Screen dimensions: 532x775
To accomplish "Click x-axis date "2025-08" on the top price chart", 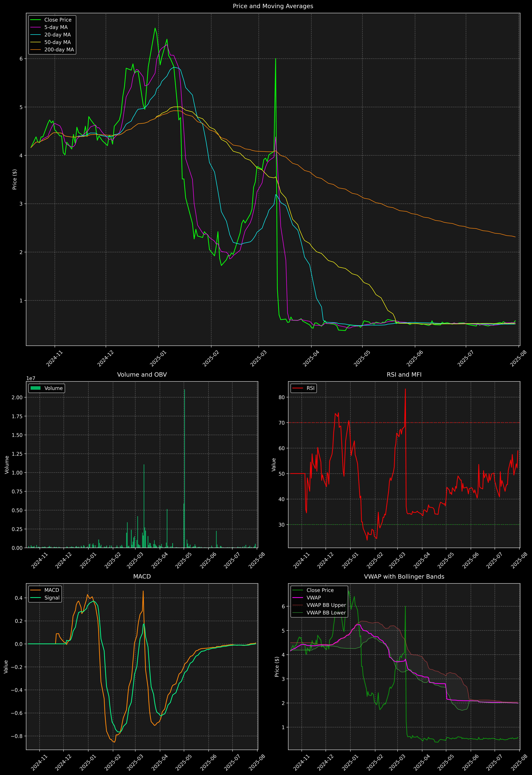I will [x=518, y=358].
